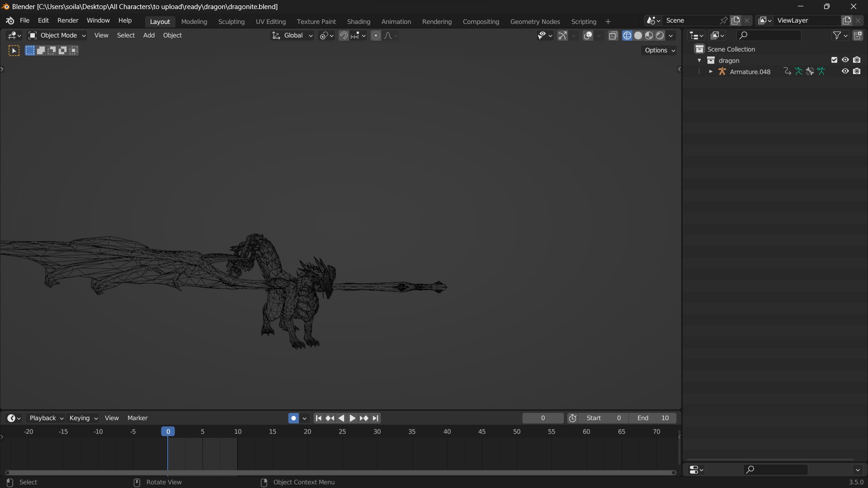Toggle snapping magnet icon
868x488 pixels.
click(344, 36)
